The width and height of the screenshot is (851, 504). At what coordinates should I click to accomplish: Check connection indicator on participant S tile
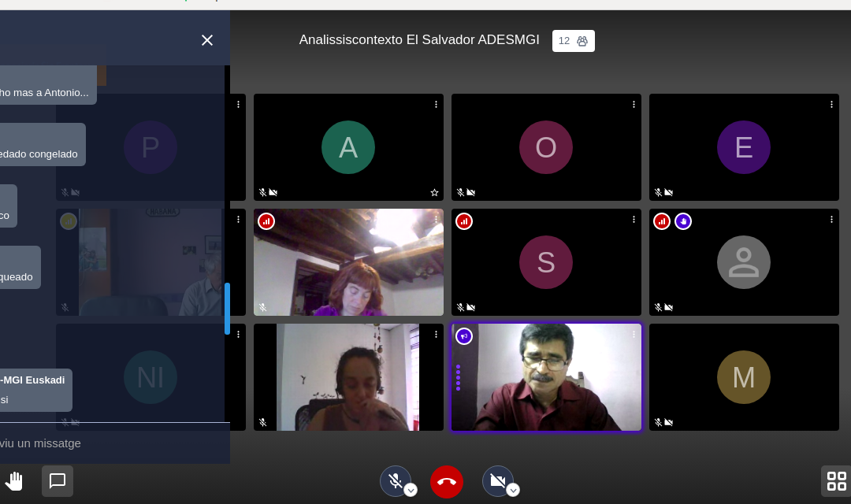(x=464, y=221)
